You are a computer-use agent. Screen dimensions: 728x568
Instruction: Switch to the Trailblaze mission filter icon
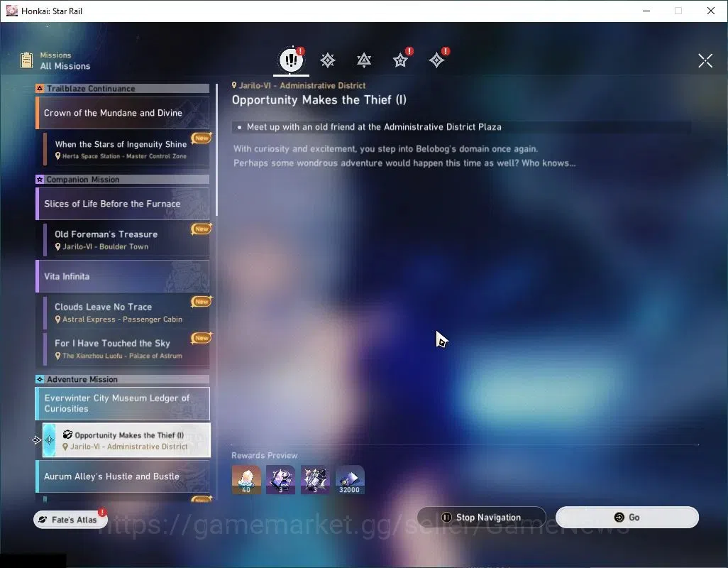tap(328, 60)
